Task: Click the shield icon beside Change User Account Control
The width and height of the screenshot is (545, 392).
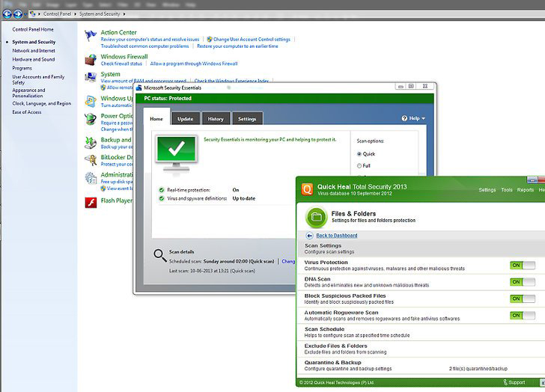Action: click(x=210, y=39)
